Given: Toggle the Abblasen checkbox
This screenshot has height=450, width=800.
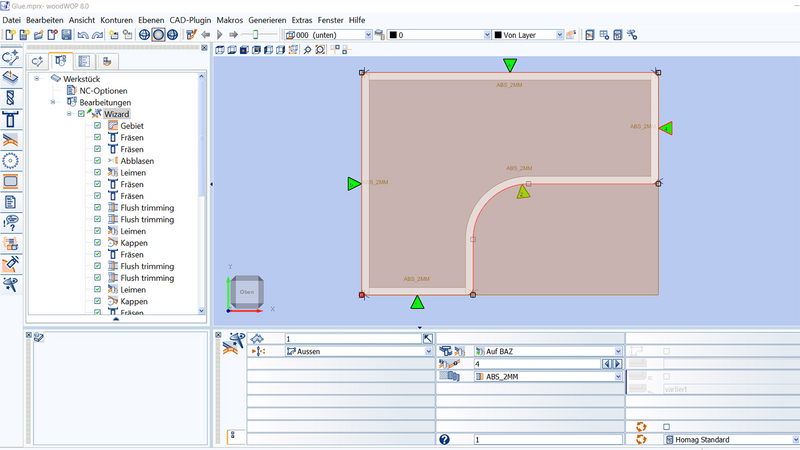Looking at the screenshot, I should click(x=97, y=161).
